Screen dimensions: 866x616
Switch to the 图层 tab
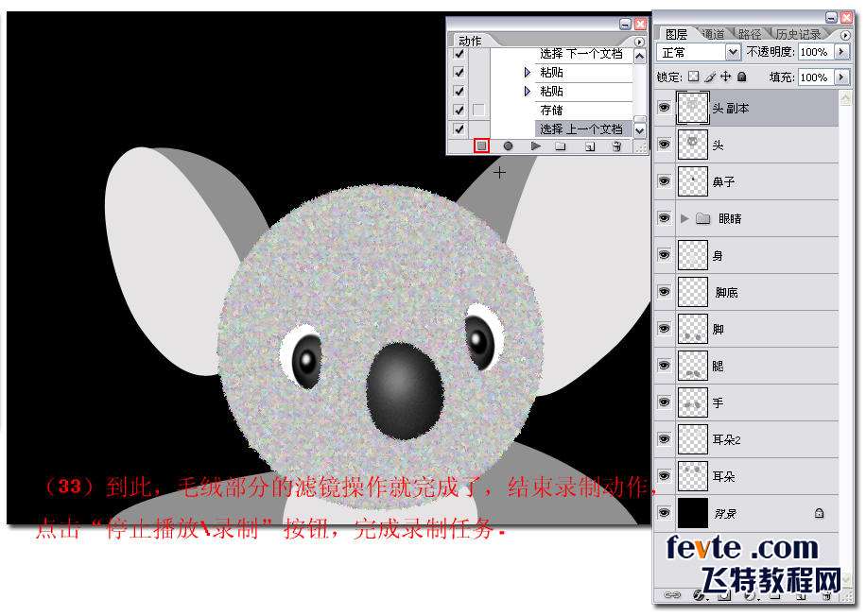(x=676, y=34)
